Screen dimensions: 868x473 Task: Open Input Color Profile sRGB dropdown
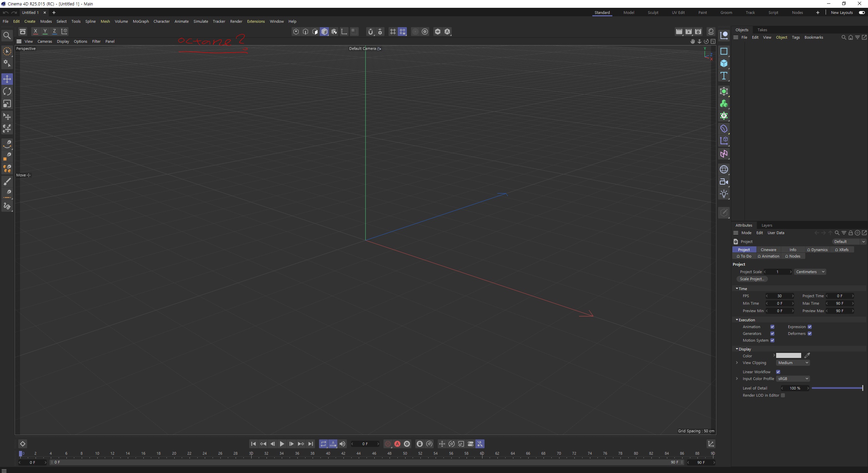[x=793, y=379]
